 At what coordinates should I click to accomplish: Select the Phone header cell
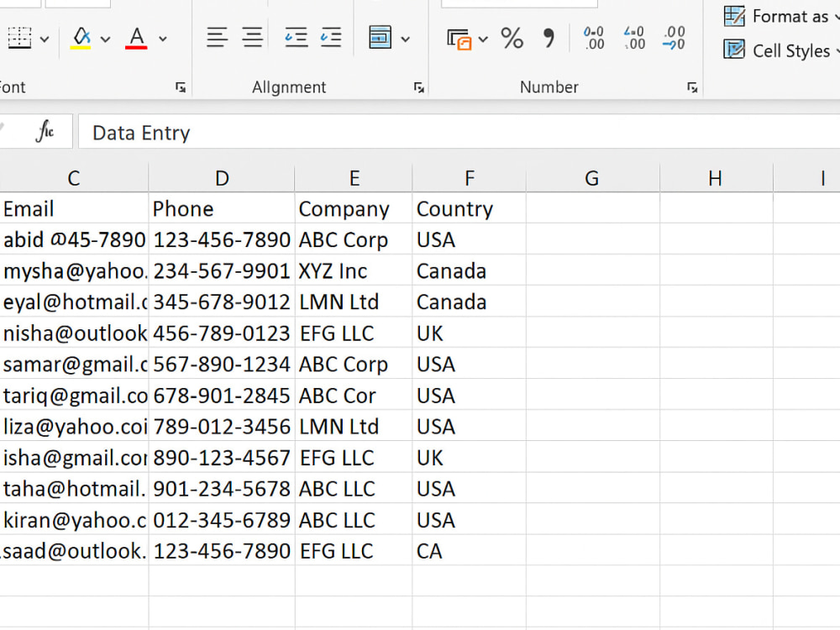[222, 208]
